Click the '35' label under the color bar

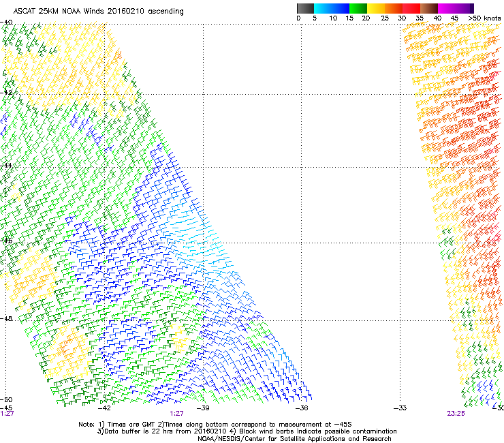tap(420, 18)
